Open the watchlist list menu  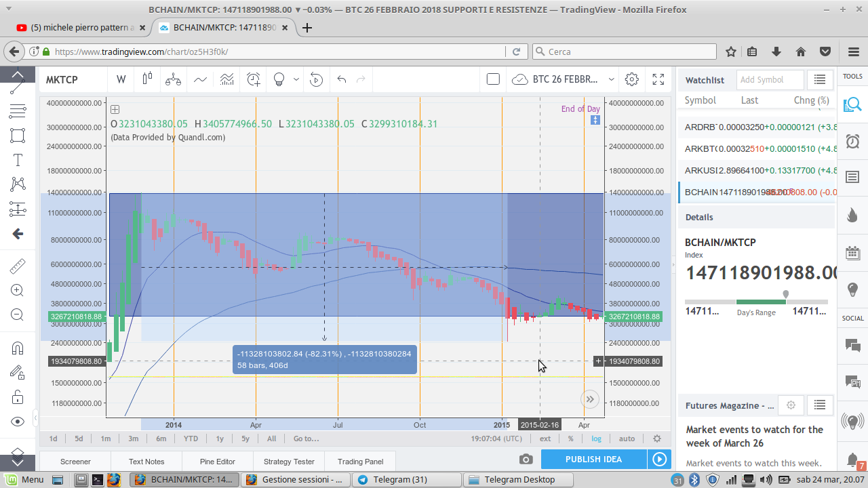click(820, 80)
